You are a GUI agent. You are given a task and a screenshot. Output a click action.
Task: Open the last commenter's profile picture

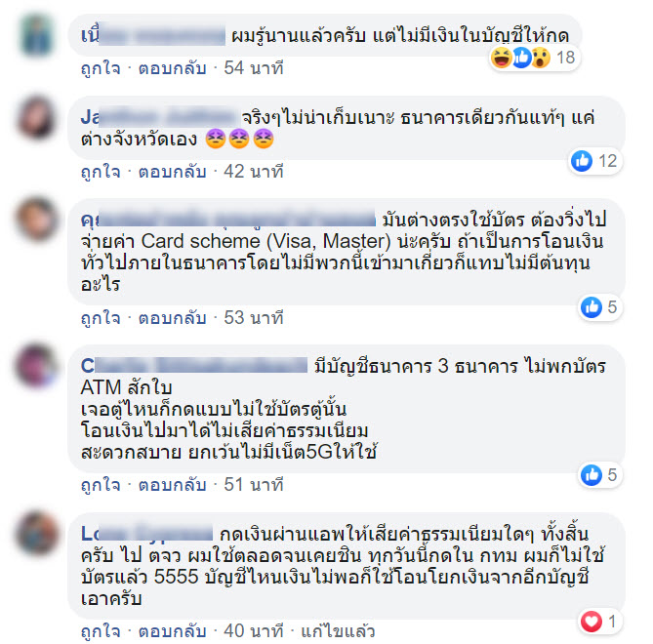(37, 533)
